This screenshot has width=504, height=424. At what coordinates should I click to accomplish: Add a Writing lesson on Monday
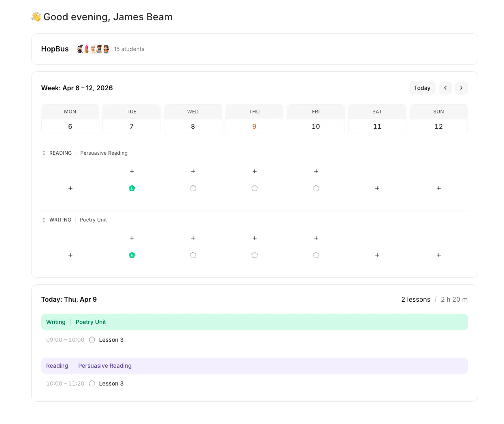[x=70, y=255]
